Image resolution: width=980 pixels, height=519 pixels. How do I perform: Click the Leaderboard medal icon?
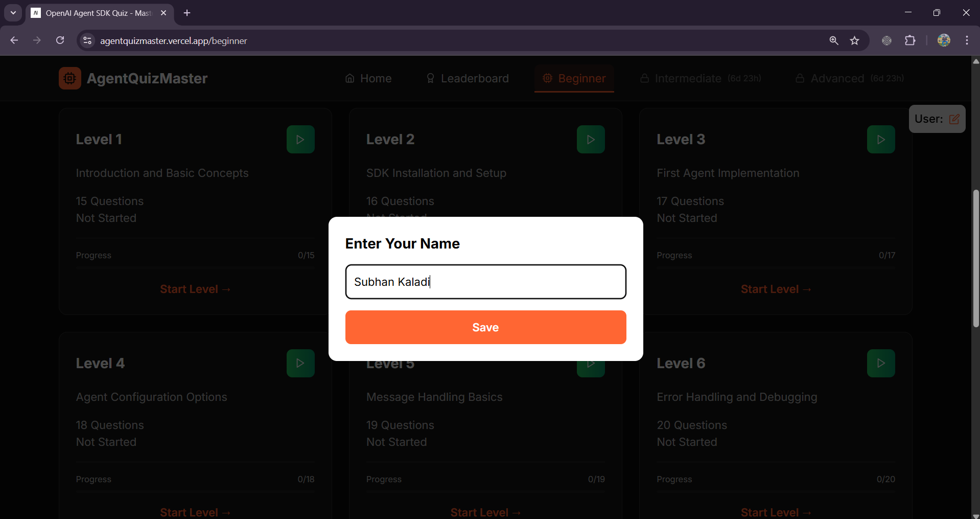430,78
